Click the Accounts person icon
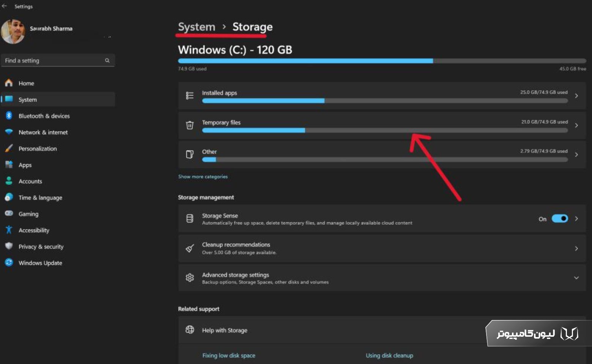 [9, 181]
